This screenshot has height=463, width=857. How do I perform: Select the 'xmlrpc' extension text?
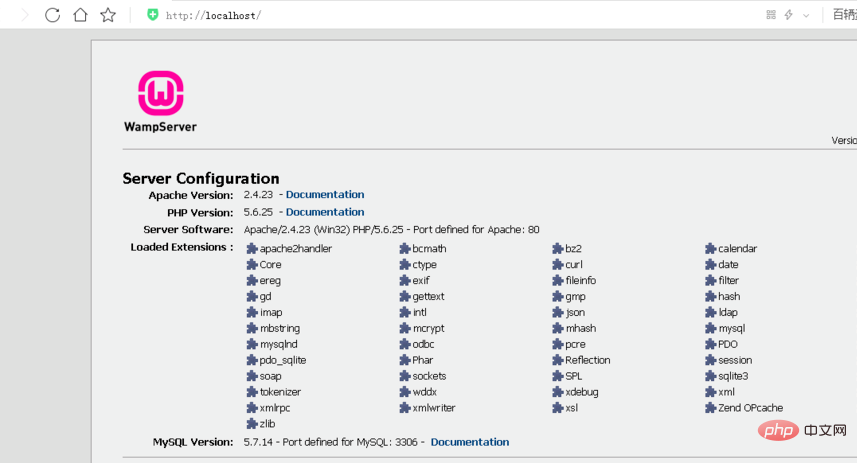[275, 408]
